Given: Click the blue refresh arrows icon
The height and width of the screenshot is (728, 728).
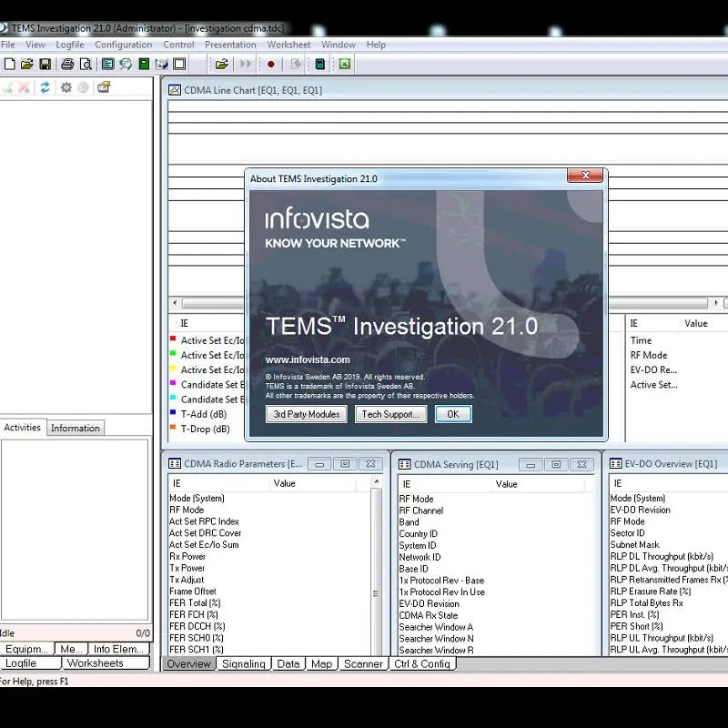Looking at the screenshot, I should pyautogui.click(x=45, y=87).
